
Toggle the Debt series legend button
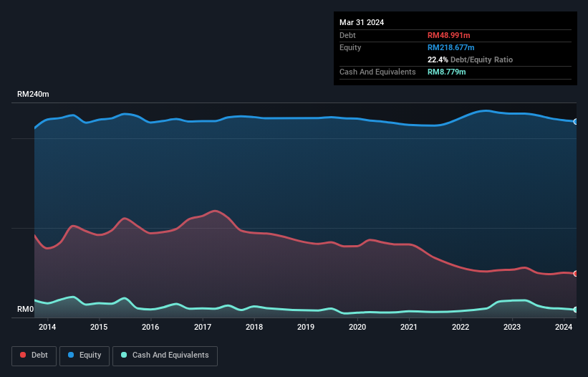pyautogui.click(x=34, y=355)
